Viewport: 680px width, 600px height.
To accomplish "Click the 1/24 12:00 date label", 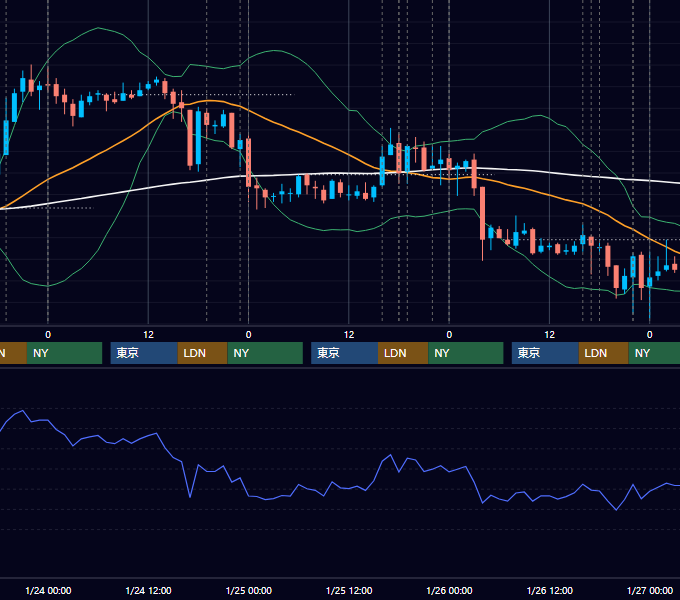I will point(148,590).
